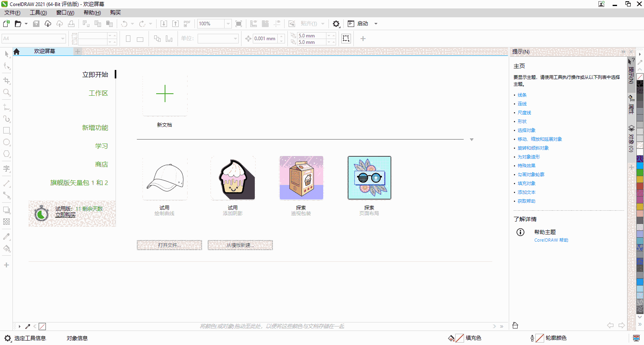Viewport: 644px width, 345px height.
Task: Expand the 启动 launch dropdown
Action: [x=376, y=24]
